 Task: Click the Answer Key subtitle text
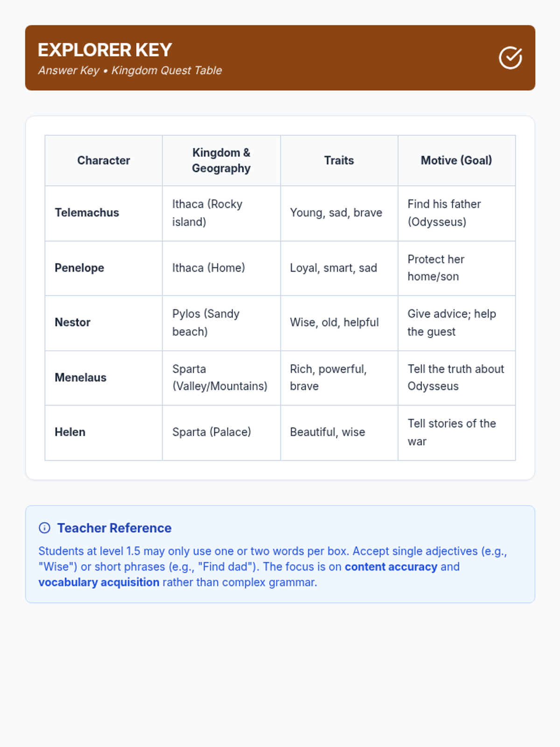tap(130, 70)
